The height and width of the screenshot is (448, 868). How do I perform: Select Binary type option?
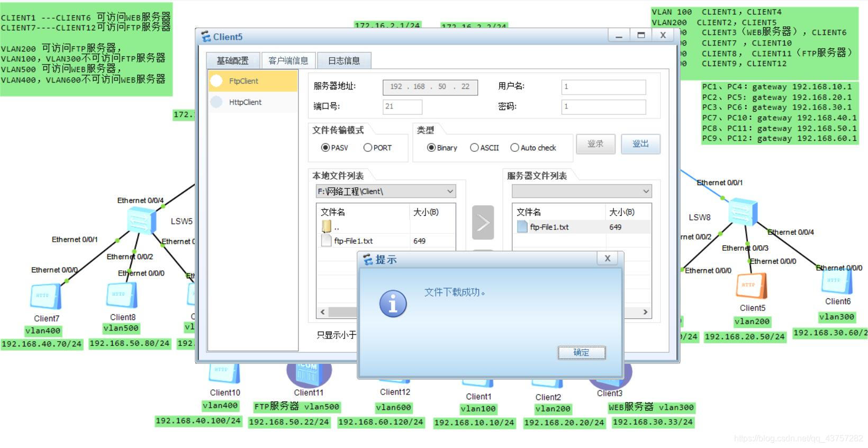click(442, 148)
